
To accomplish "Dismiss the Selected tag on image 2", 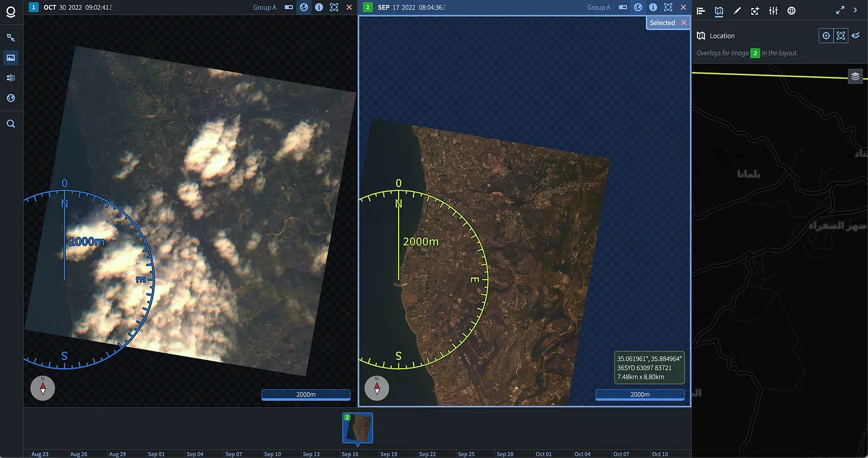I will 684,22.
